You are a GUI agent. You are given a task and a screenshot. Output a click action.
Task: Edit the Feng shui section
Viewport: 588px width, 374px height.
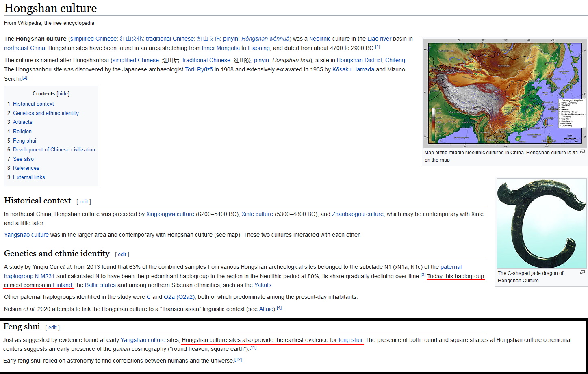53,328
